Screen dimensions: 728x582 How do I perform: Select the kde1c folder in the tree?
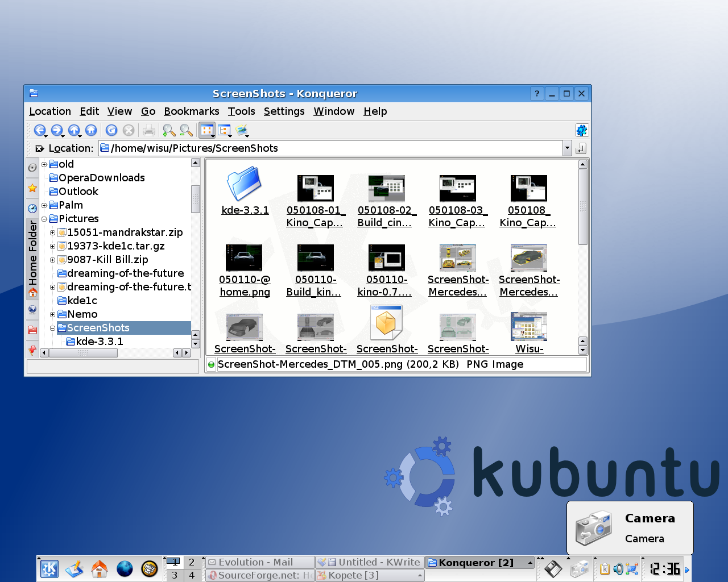coord(77,301)
